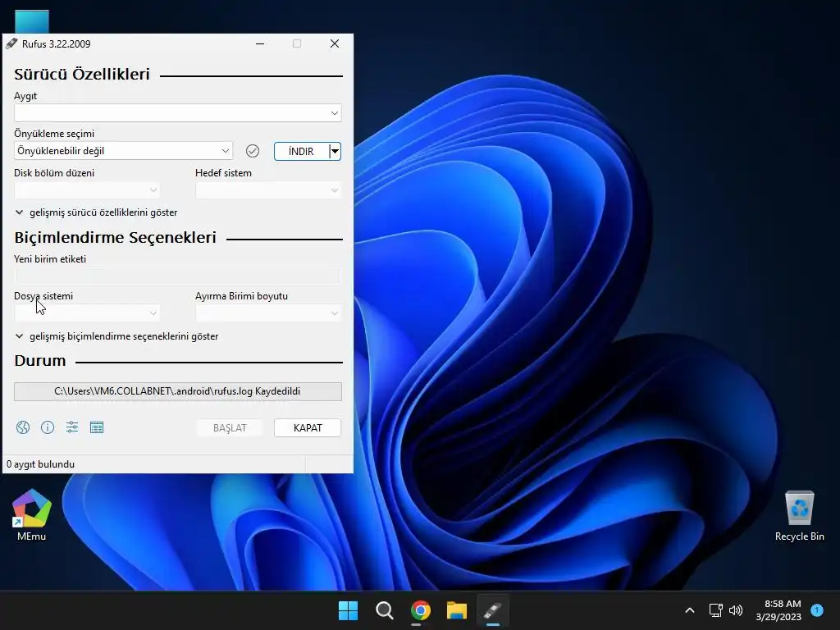Show hidden tray icons chevron

tap(690, 610)
